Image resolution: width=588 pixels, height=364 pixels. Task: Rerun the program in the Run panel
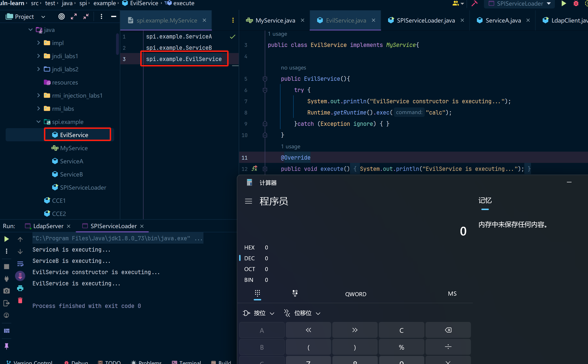coord(7,239)
